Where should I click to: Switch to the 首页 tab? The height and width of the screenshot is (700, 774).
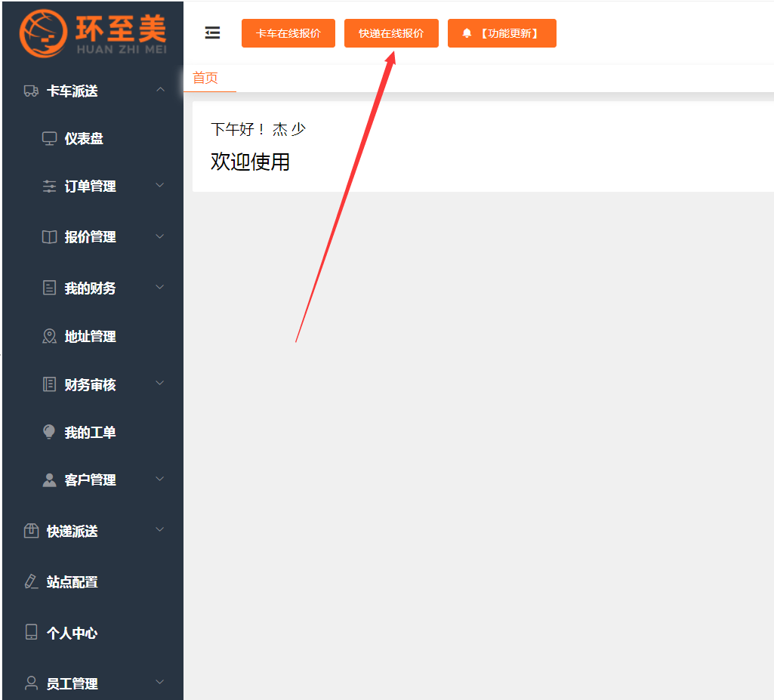pyautogui.click(x=207, y=78)
